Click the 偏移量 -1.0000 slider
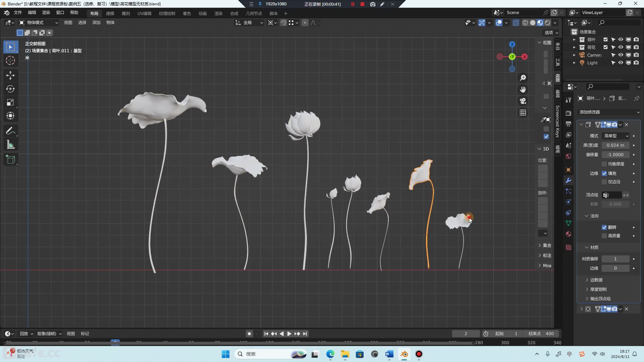Screen dimensions: 644x362 pos(616,155)
